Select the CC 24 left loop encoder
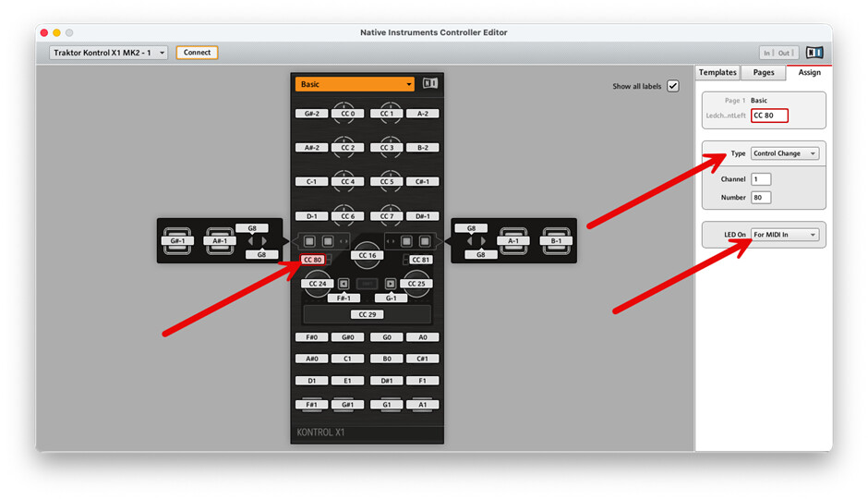 point(318,283)
